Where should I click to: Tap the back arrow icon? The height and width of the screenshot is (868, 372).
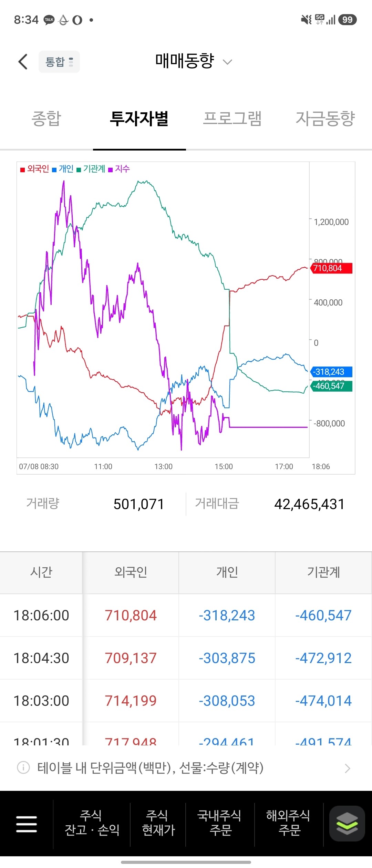tap(23, 62)
